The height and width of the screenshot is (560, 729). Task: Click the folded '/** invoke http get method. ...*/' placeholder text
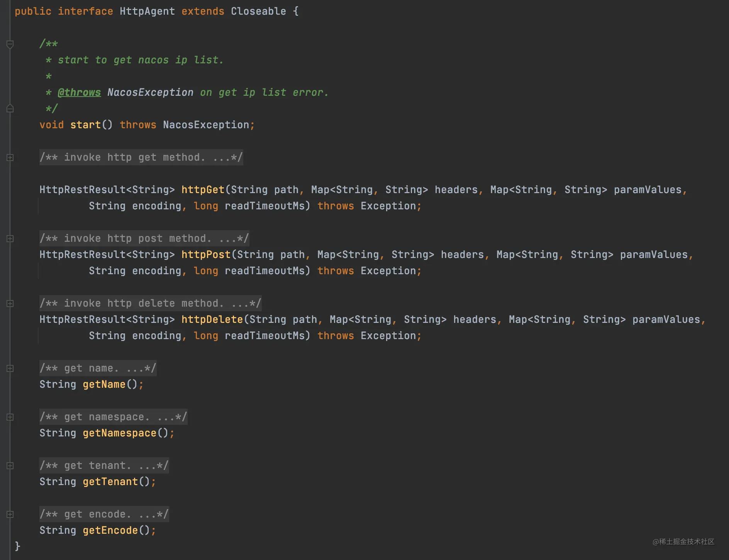tap(141, 158)
